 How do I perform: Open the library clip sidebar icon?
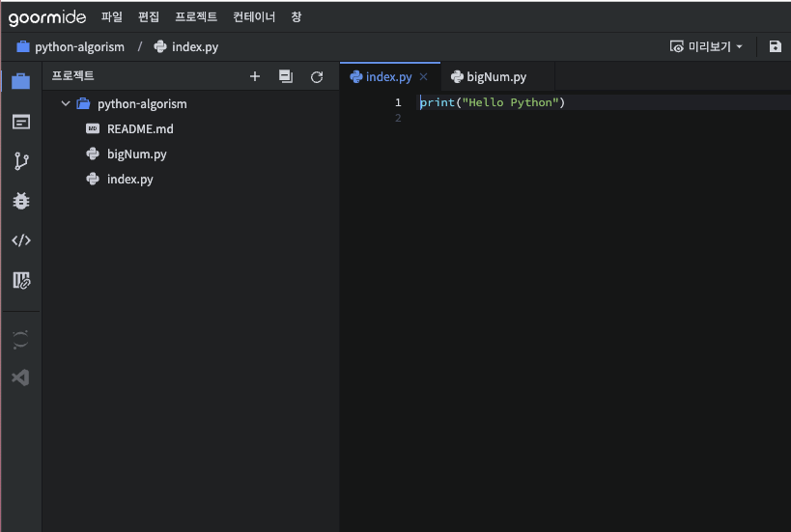(21, 280)
